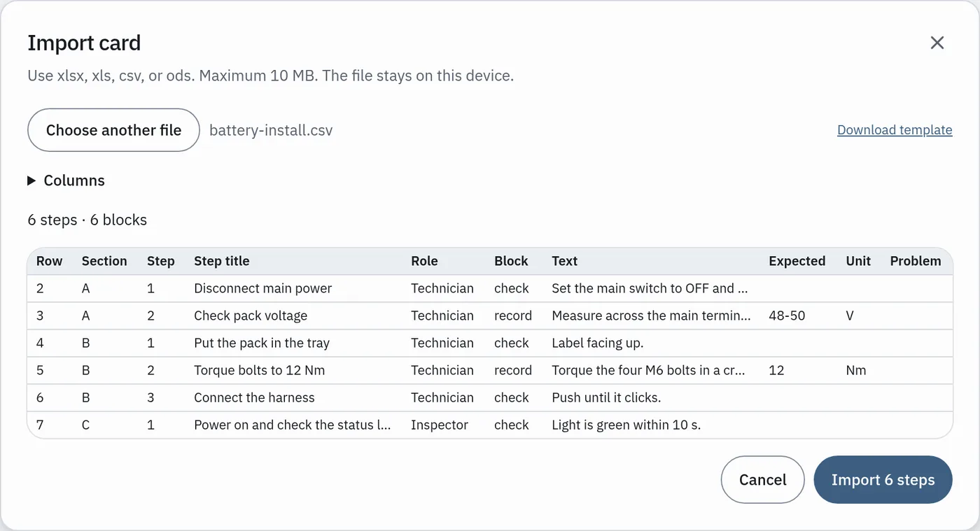Expand the Columns disclosure triangle
Viewport: 980px width, 531px height.
click(x=31, y=180)
